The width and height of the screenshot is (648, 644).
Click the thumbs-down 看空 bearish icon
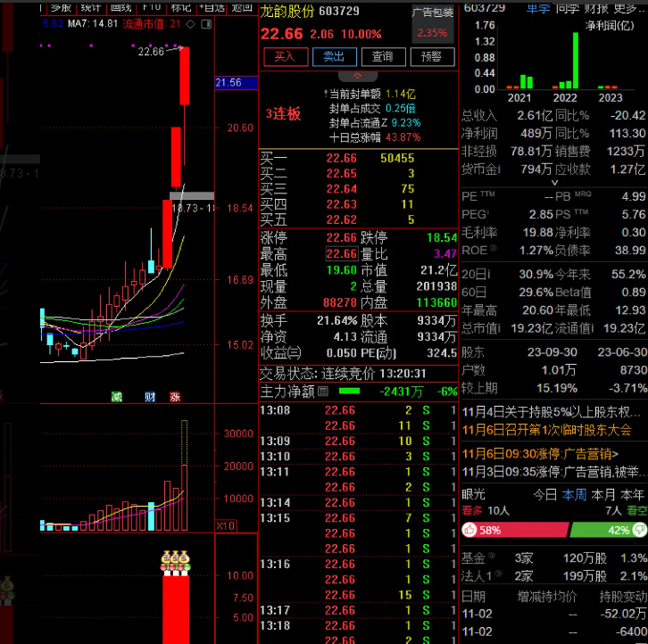click(638, 530)
